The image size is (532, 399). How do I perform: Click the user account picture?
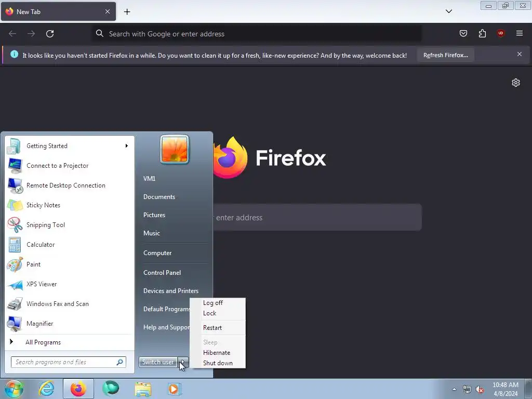pyautogui.click(x=175, y=149)
